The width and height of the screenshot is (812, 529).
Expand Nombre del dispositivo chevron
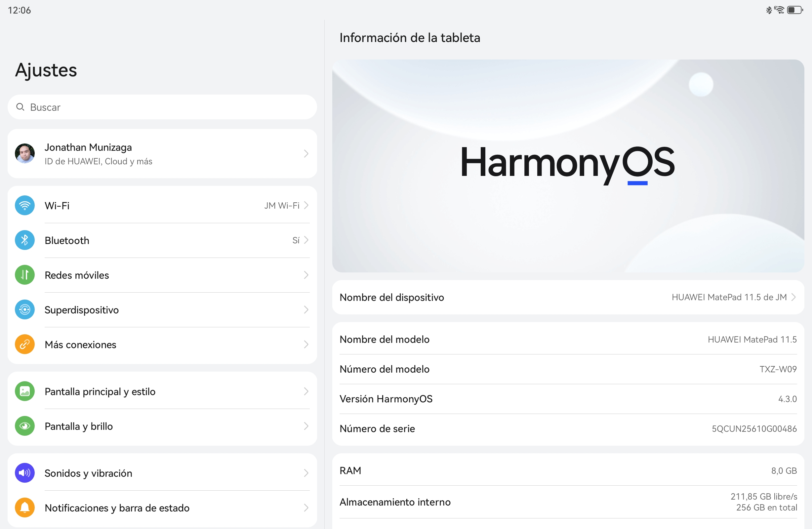793,297
